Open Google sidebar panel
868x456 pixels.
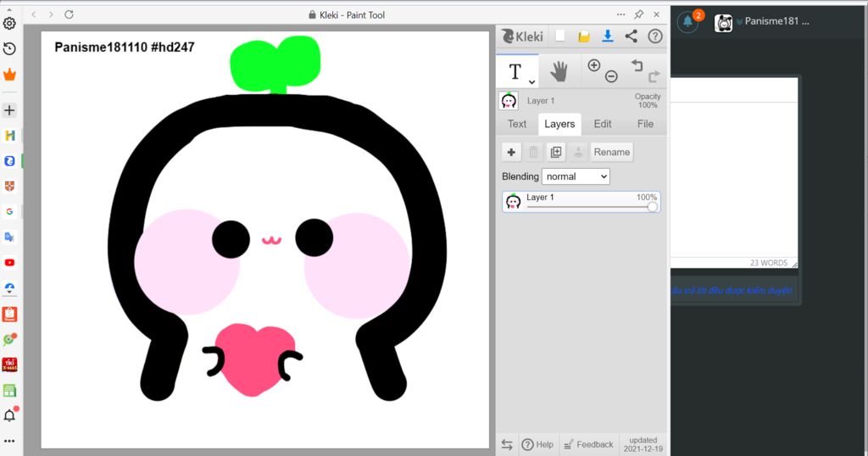tap(9, 211)
